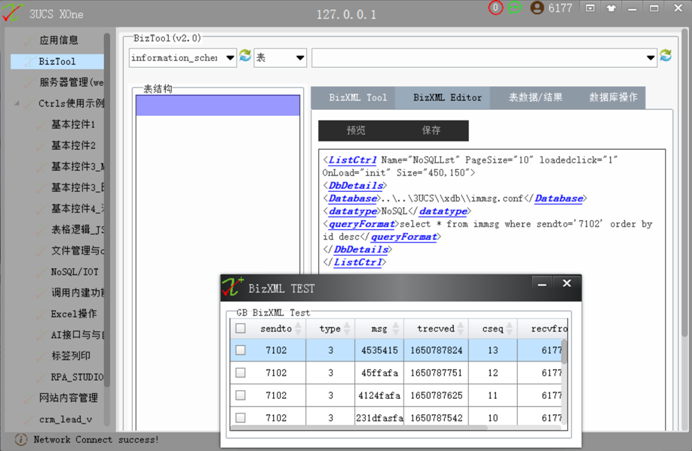This screenshot has height=451, width=692.
Task: Open 标签列印 sidebar item
Action: (71, 356)
